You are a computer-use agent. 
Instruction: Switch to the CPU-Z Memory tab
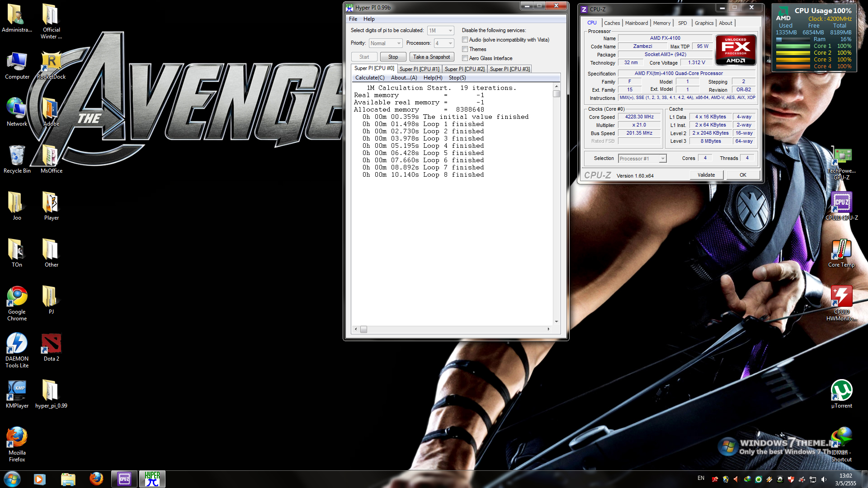pos(661,23)
